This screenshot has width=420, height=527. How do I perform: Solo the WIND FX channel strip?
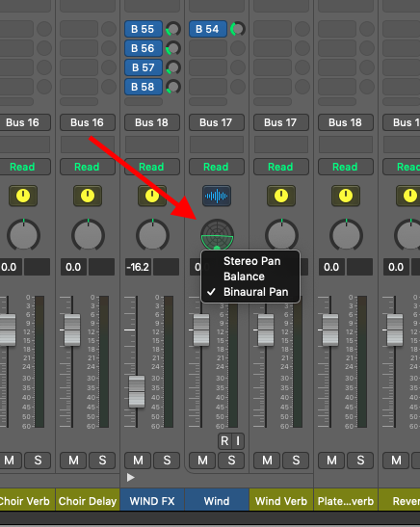tap(167, 461)
